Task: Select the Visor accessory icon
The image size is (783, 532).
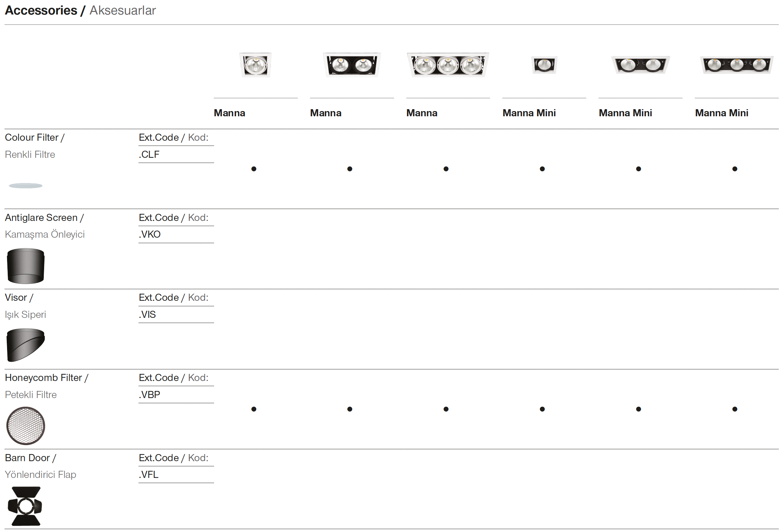Action: point(26,345)
